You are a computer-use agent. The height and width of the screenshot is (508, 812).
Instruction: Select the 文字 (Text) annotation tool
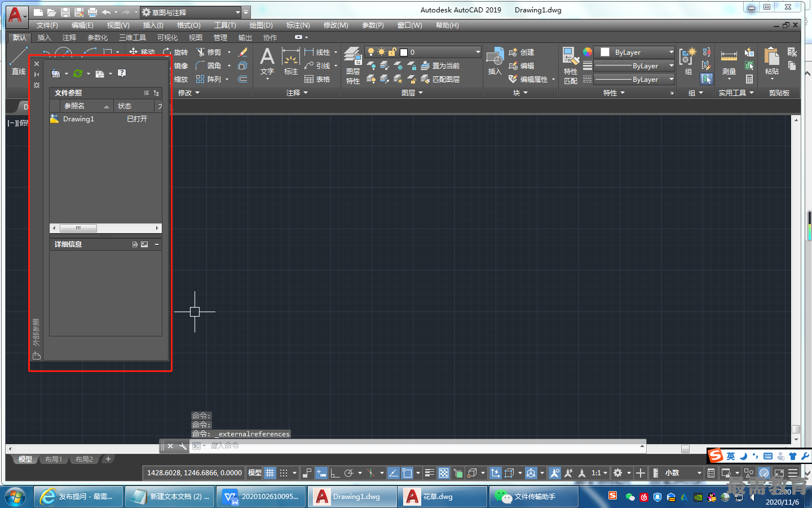pyautogui.click(x=267, y=62)
